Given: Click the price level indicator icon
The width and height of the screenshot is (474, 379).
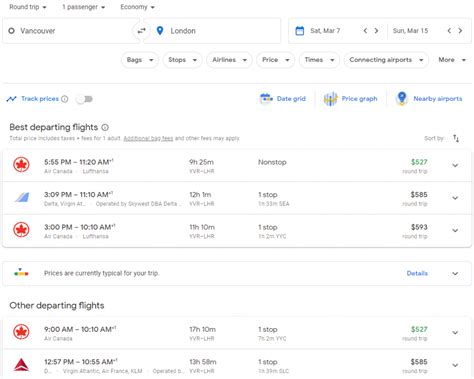Looking at the screenshot, I should pos(21,273).
